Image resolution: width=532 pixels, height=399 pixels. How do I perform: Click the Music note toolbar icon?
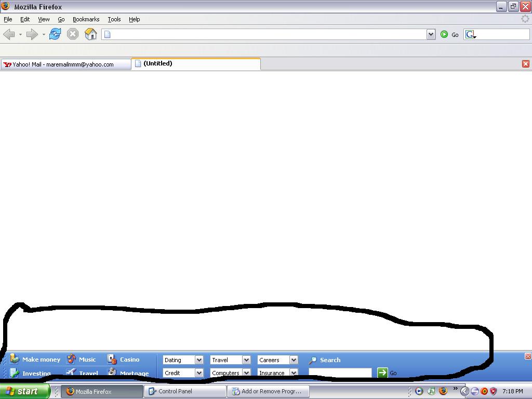(x=71, y=358)
